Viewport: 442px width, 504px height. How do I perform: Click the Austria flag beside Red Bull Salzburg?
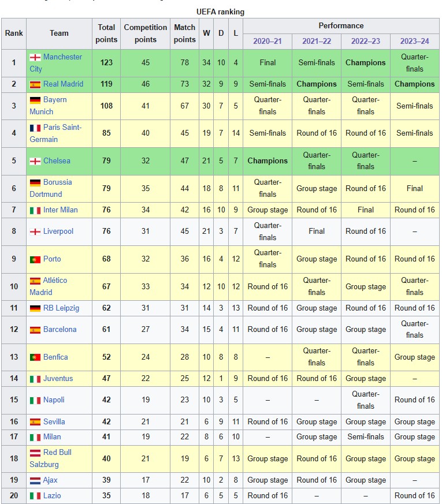click(x=35, y=453)
